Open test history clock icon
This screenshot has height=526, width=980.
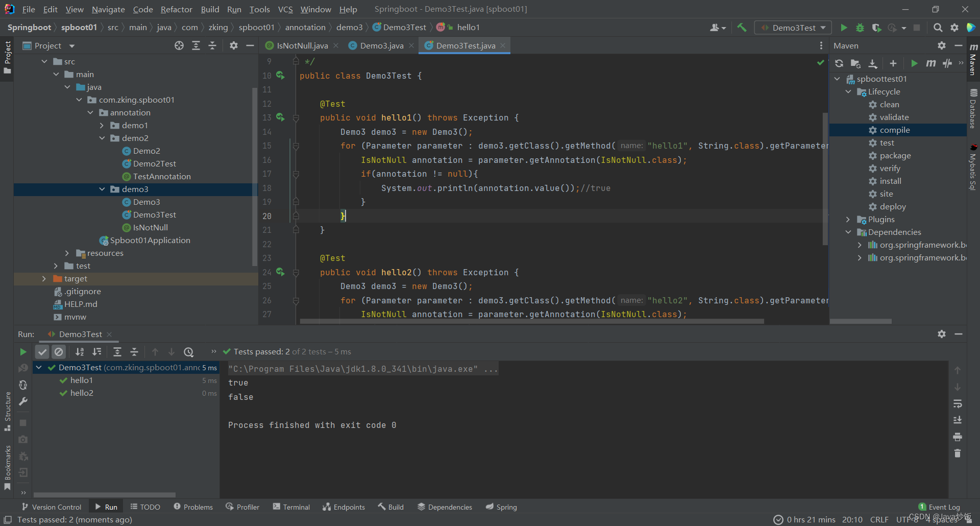[188, 352]
